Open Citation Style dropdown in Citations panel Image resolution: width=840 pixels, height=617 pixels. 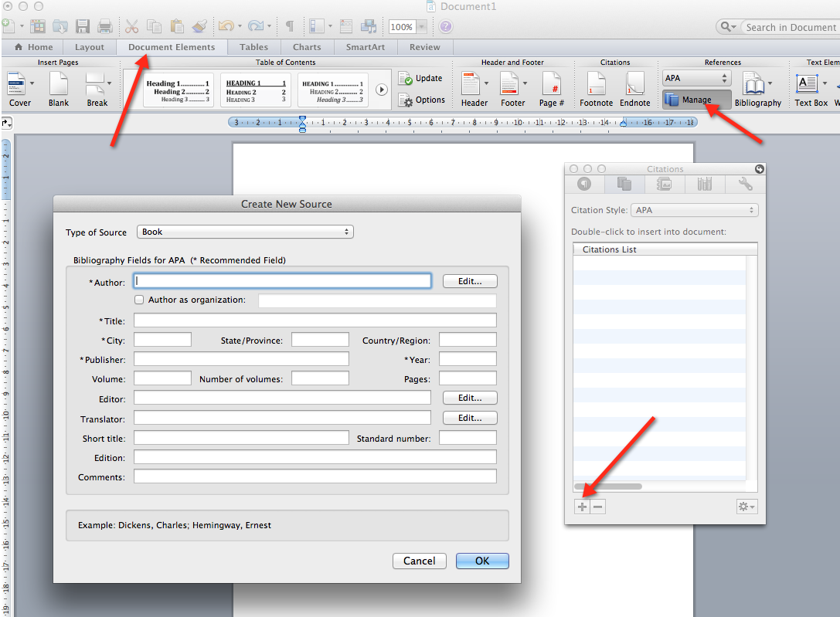(x=694, y=210)
